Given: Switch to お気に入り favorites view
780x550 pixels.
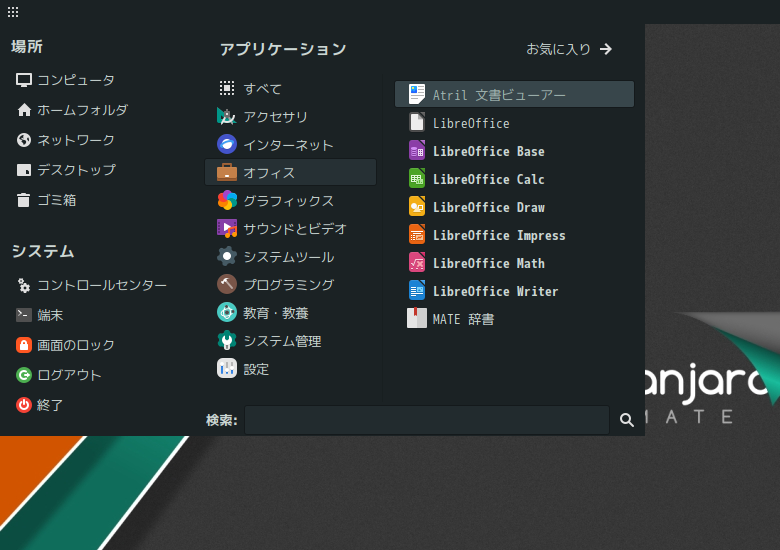Looking at the screenshot, I should 569,49.
